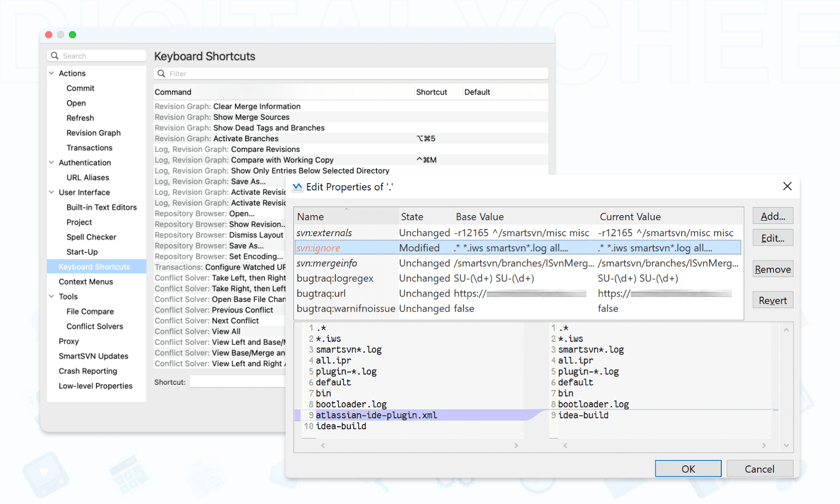840x504 pixels.
Task: Click the scroll down arrow in diff pane
Action: pos(786,445)
